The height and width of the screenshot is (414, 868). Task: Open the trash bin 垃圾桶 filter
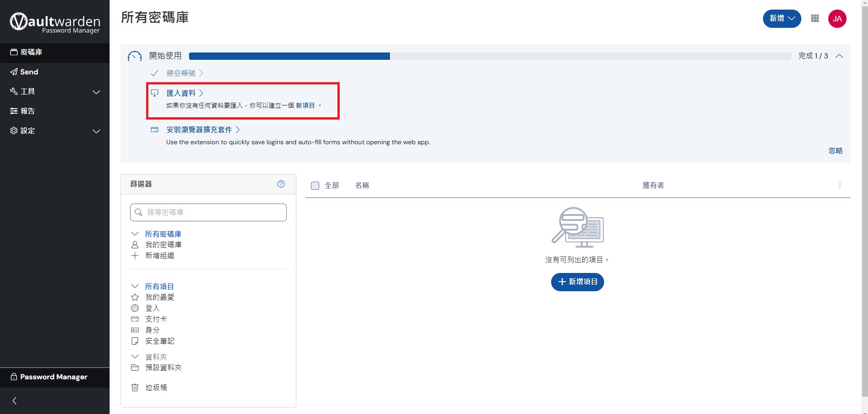[156, 388]
